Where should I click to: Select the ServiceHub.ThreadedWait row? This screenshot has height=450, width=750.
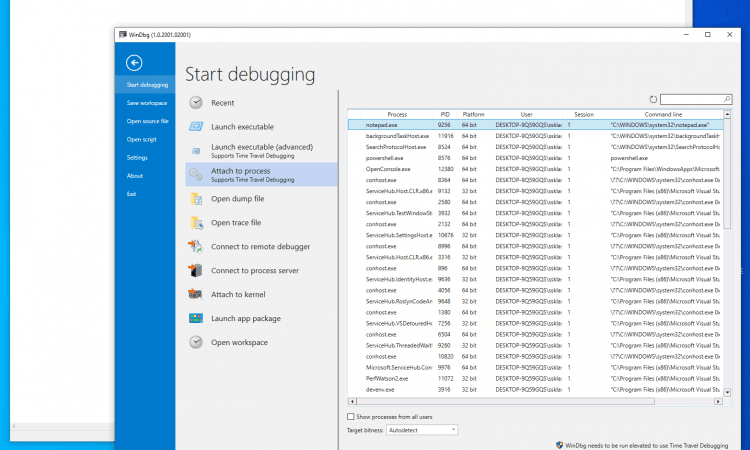[x=535, y=345]
